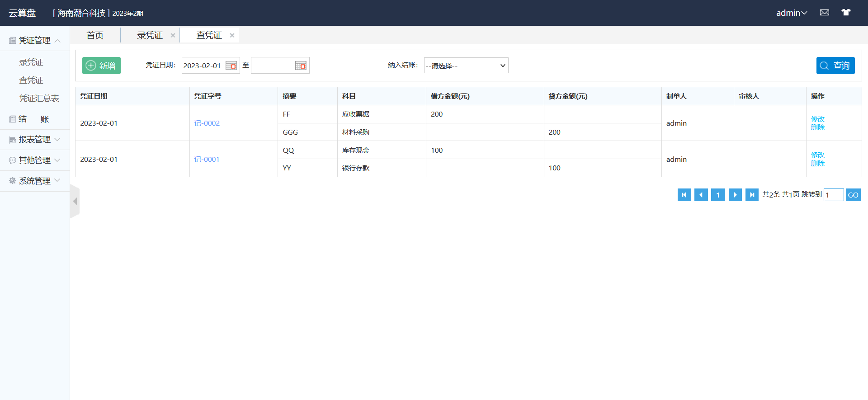
Task: Open voucher link 记-0002
Action: [207, 123]
